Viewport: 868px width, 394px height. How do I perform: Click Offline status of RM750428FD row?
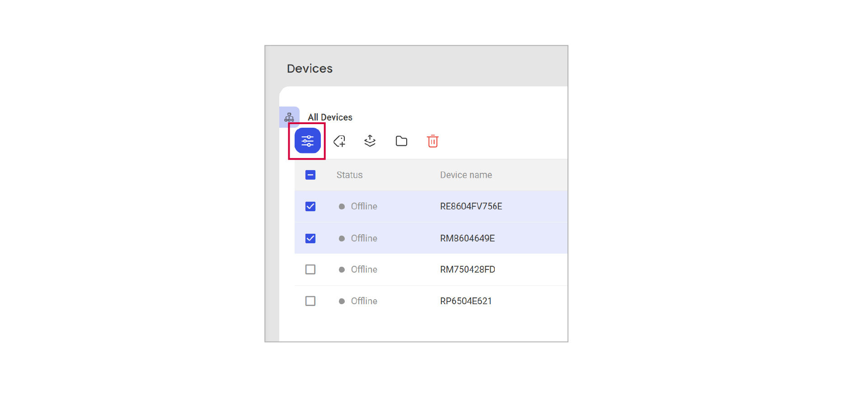364,269
